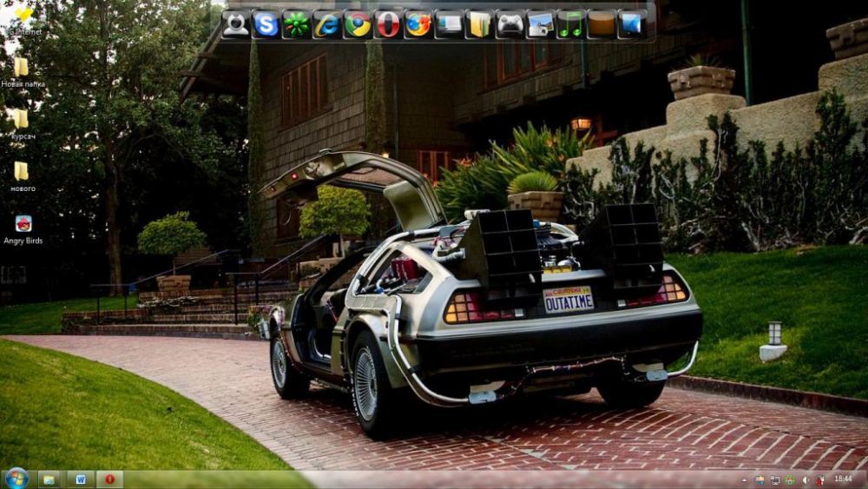Viewport: 868px width, 489px height.
Task: Open the volume speaker tray icon
Action: [806, 480]
